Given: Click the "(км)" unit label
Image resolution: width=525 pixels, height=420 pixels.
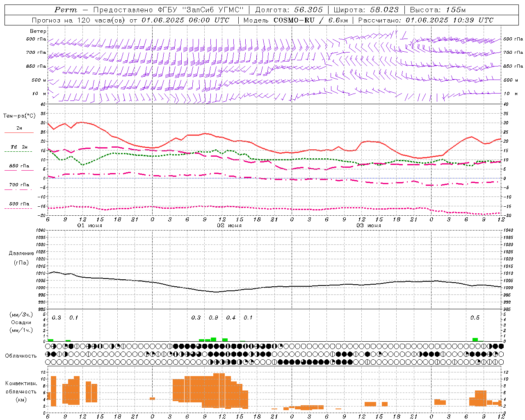Looking at the screenshot, I should 21,399.
